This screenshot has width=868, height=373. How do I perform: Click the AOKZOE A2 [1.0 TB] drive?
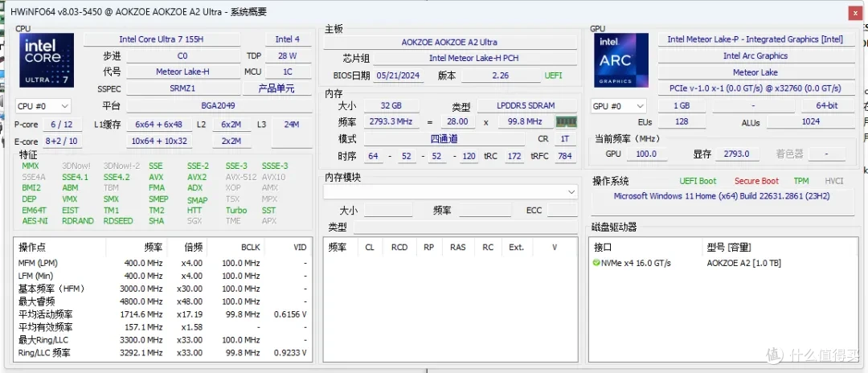743,263
